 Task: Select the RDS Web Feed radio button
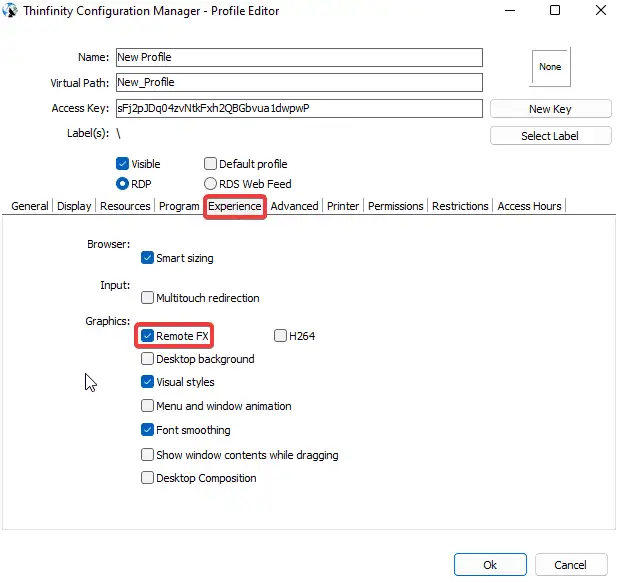coord(210,184)
